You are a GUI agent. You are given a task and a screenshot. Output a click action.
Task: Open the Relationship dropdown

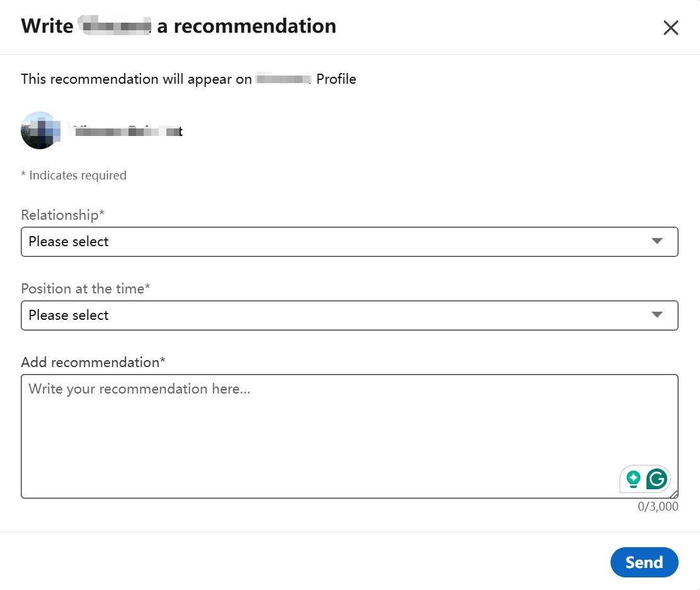[x=350, y=241]
